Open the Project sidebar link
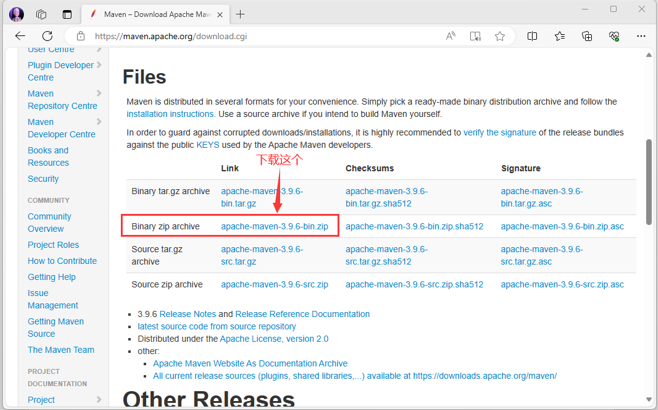 pyautogui.click(x=41, y=400)
